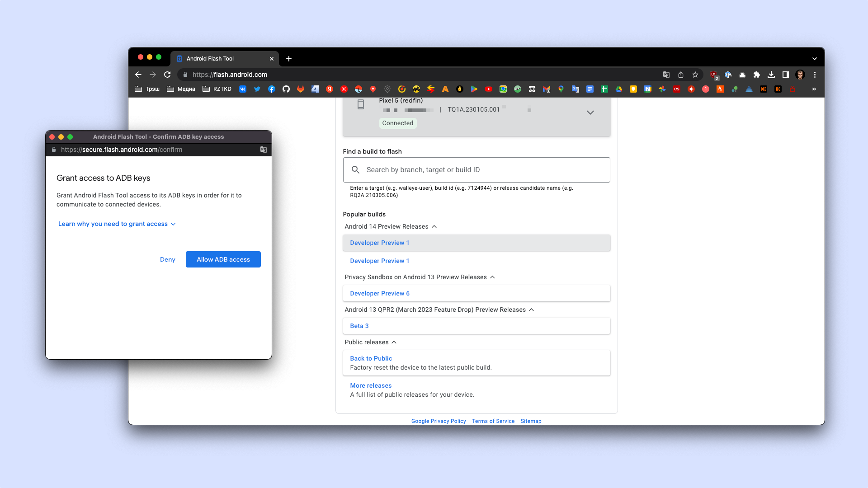Expand the Pixel 5 device details chevron
This screenshot has width=868, height=488.
pos(590,112)
